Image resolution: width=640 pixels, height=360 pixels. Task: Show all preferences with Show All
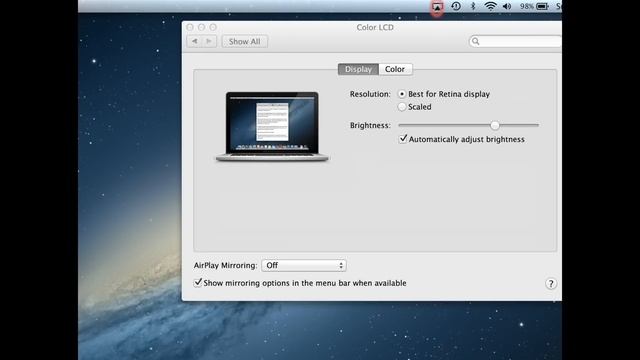[244, 41]
